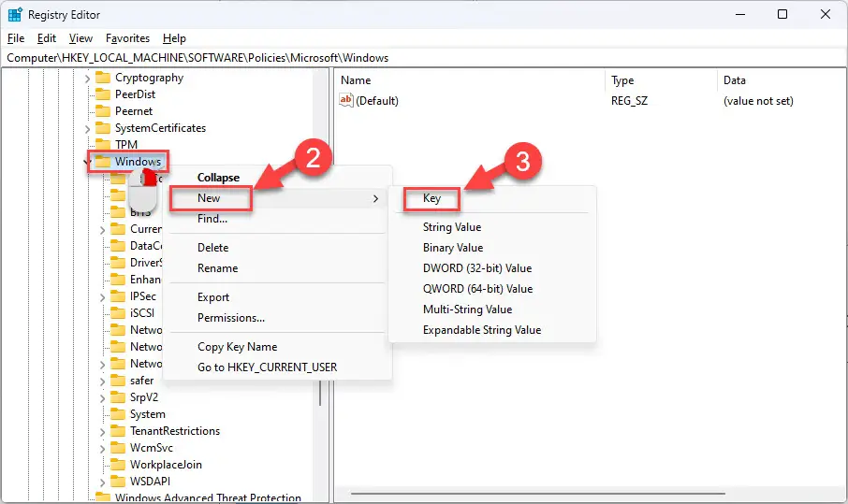
Task: Click the Peernet folder icon
Action: click(x=103, y=111)
